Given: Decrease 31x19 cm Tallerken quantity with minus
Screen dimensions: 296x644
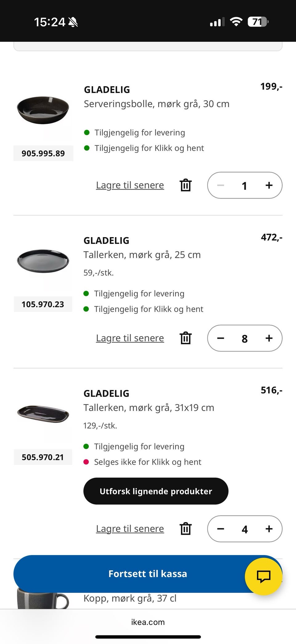Looking at the screenshot, I should coord(220,529).
